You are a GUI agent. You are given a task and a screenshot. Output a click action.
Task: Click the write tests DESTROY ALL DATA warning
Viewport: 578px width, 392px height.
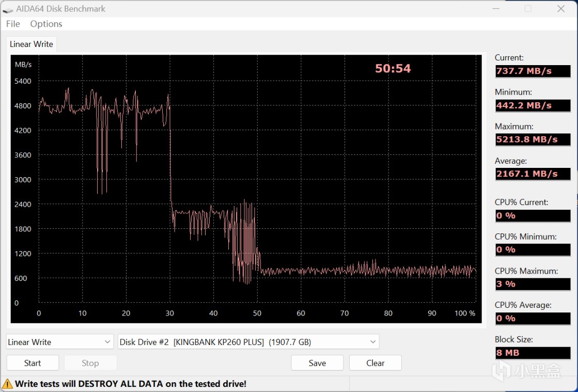coord(131,384)
